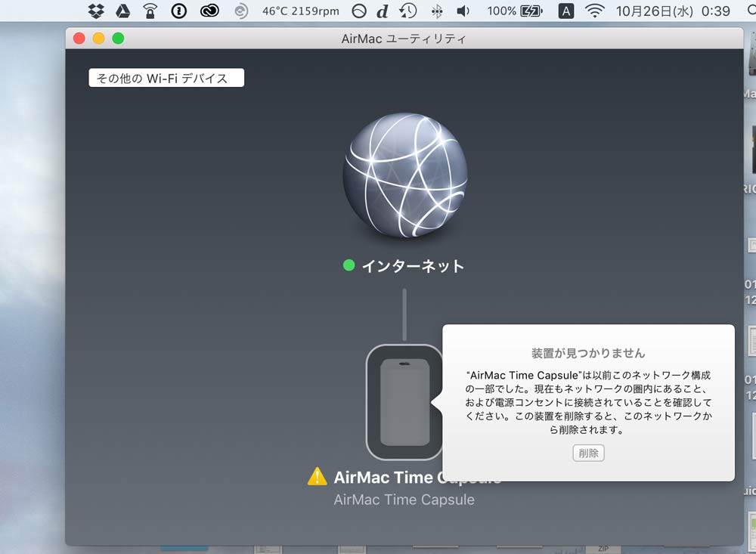Screen dimensions: 756x554
Task: Click the 46°C 2159rpm temperature readout
Action: pos(301,11)
